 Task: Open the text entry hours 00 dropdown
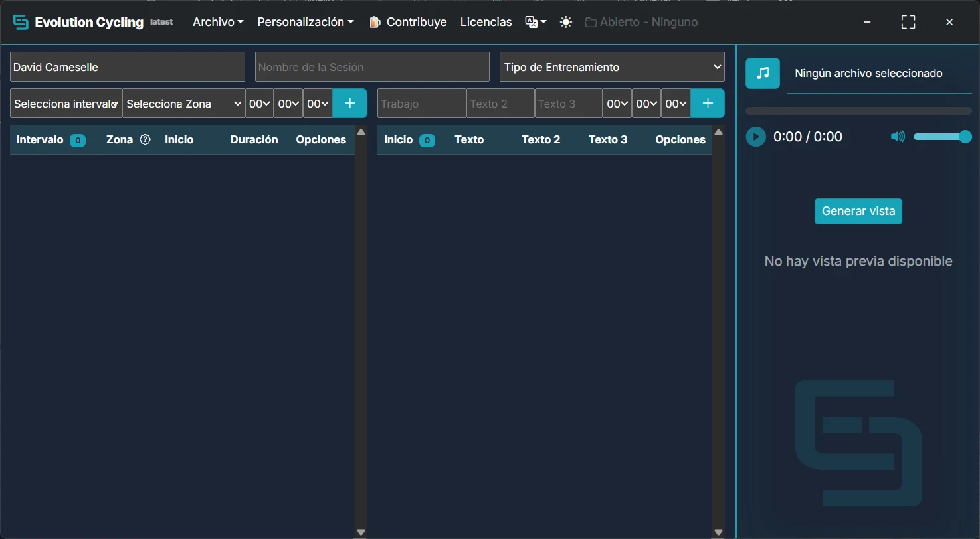point(617,104)
